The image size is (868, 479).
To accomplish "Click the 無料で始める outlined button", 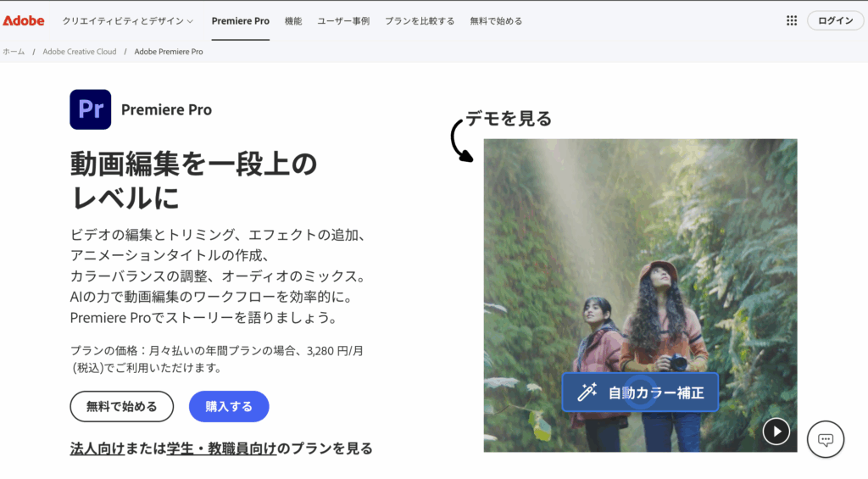I will point(122,406).
